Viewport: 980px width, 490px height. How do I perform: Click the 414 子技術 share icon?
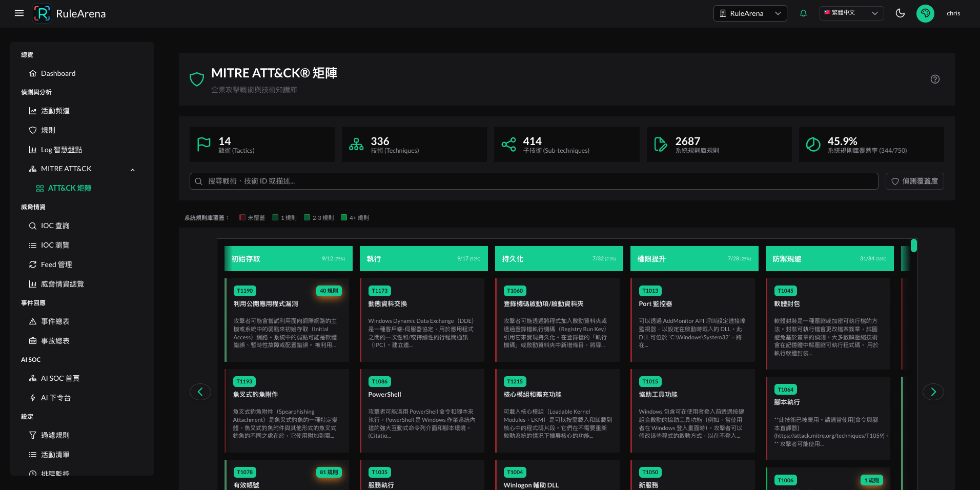(508, 145)
